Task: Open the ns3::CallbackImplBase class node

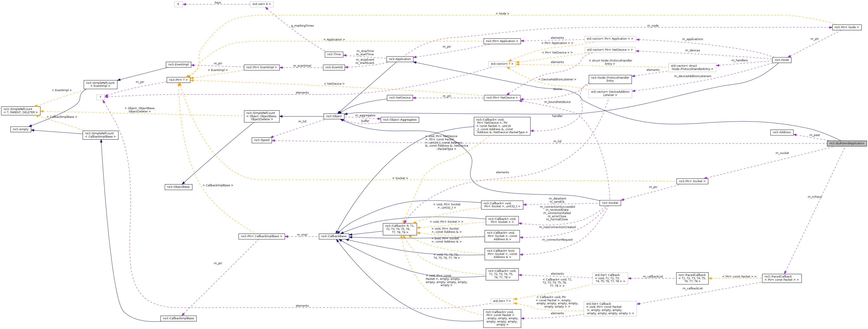Action: click(x=179, y=318)
